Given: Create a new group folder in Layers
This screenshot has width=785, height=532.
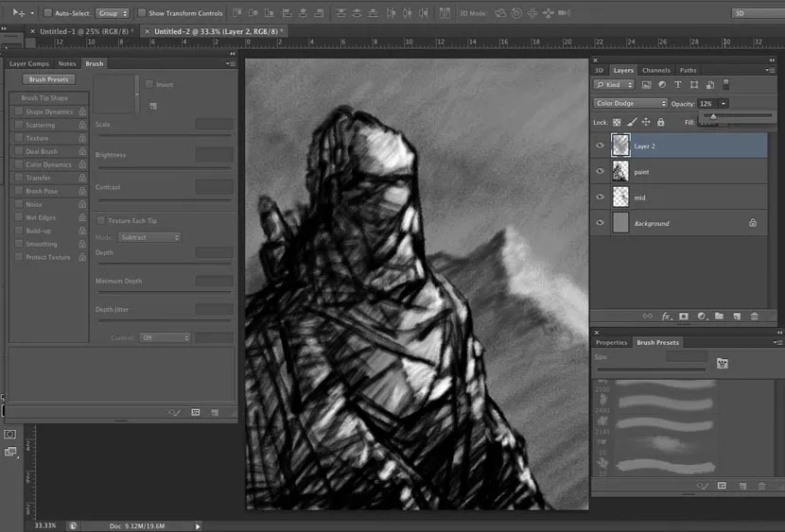Looking at the screenshot, I should (x=719, y=316).
